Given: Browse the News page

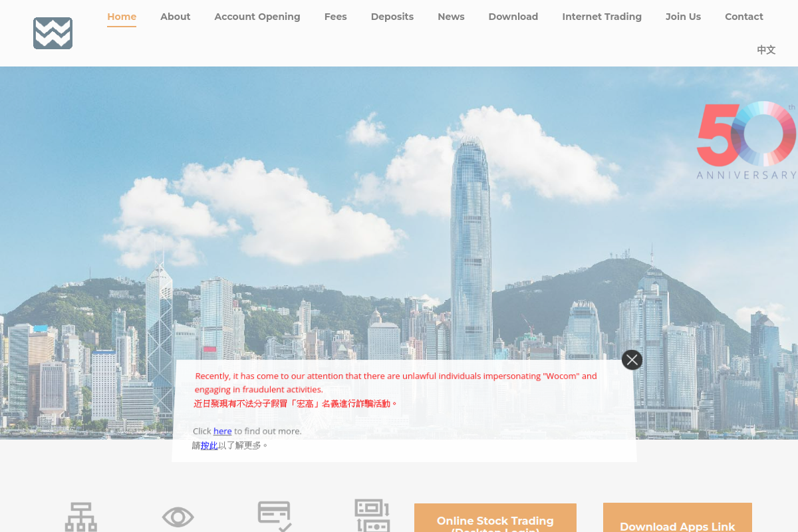Looking at the screenshot, I should (x=451, y=17).
